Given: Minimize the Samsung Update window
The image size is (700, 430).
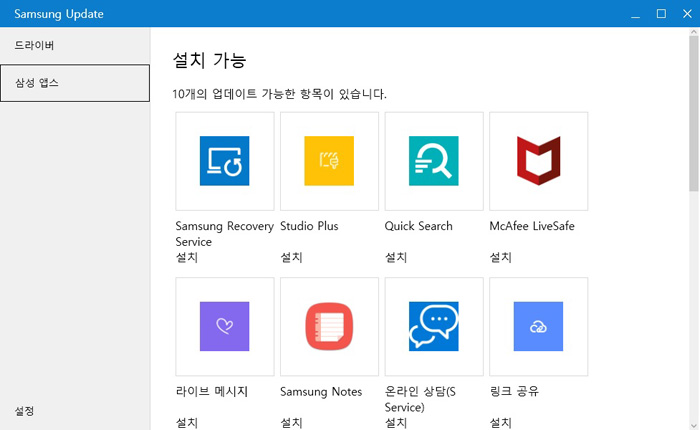Looking at the screenshot, I should point(635,14).
